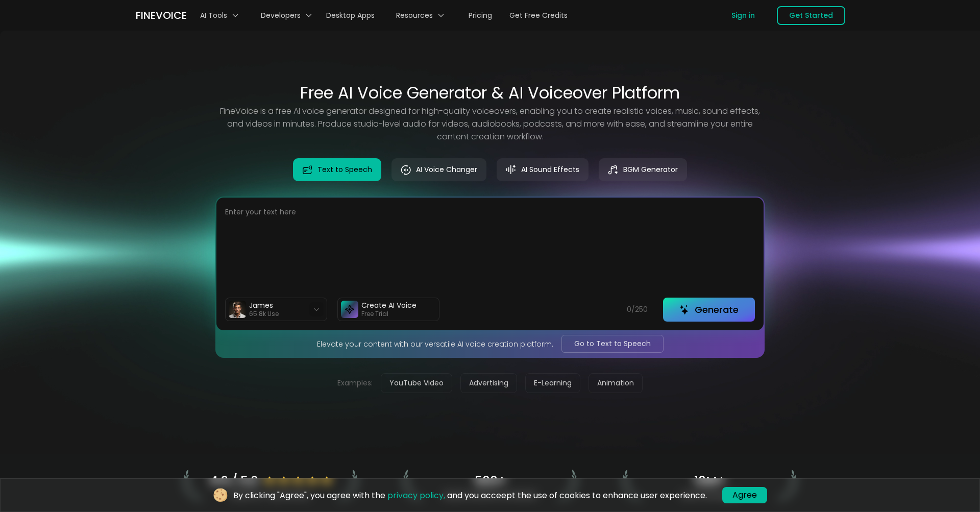980x512 pixels.
Task: Click the Agree button
Action: point(744,495)
